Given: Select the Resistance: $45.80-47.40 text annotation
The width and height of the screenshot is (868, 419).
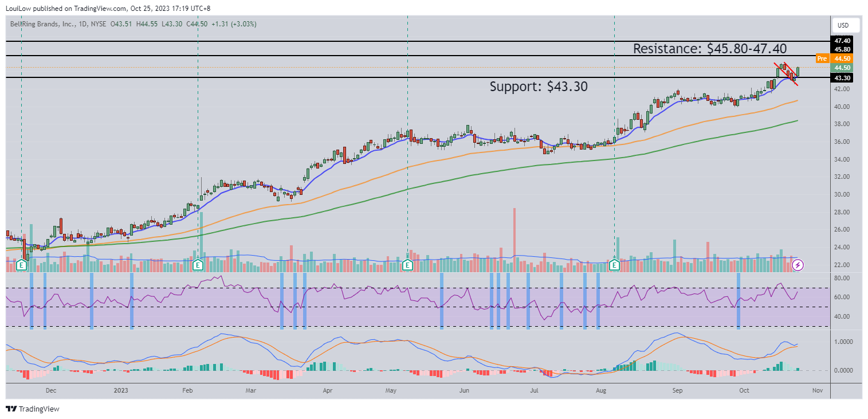Looking at the screenshot, I should point(710,49).
